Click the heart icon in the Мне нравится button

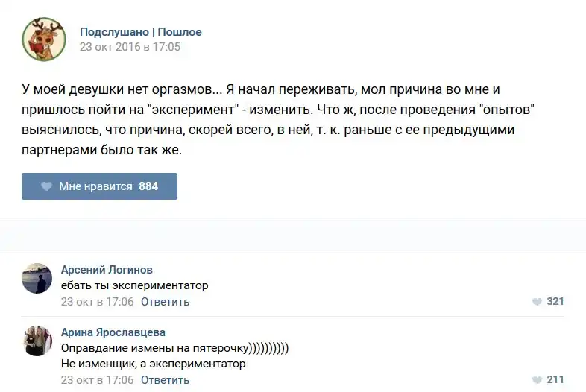coord(46,186)
